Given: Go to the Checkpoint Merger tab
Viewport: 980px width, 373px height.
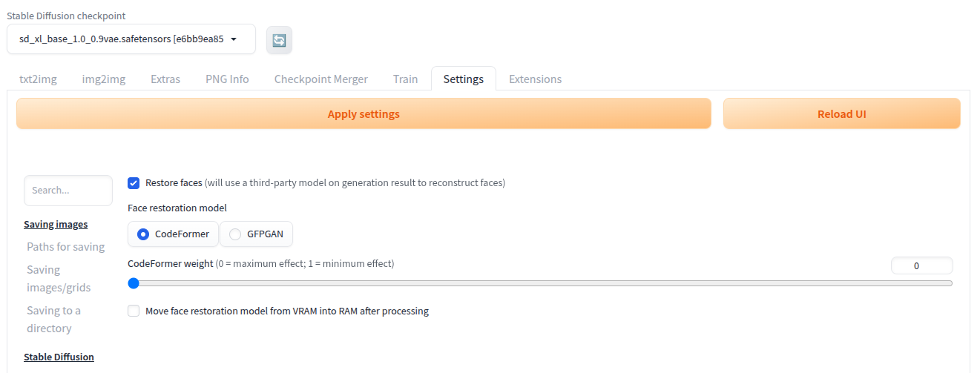Looking at the screenshot, I should tap(321, 79).
